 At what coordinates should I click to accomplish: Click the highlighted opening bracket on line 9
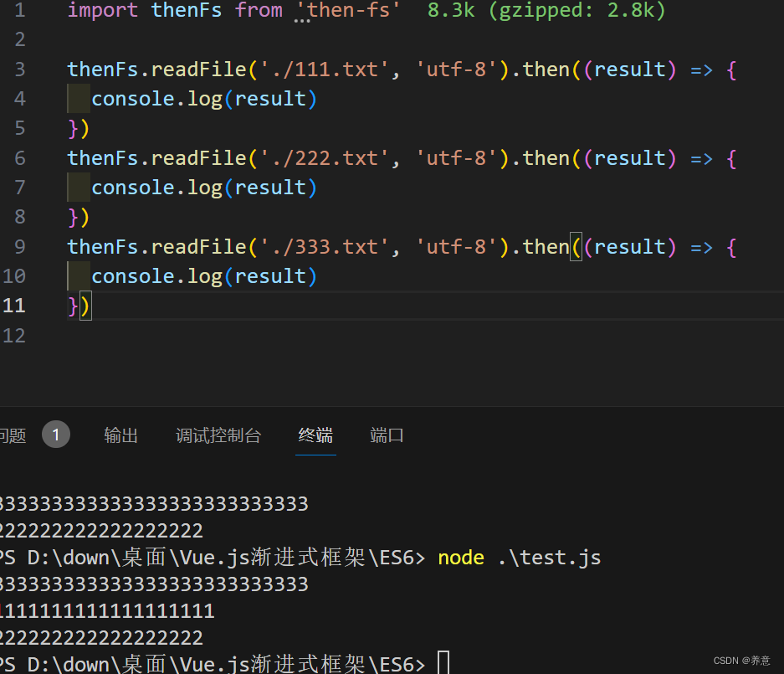click(575, 246)
